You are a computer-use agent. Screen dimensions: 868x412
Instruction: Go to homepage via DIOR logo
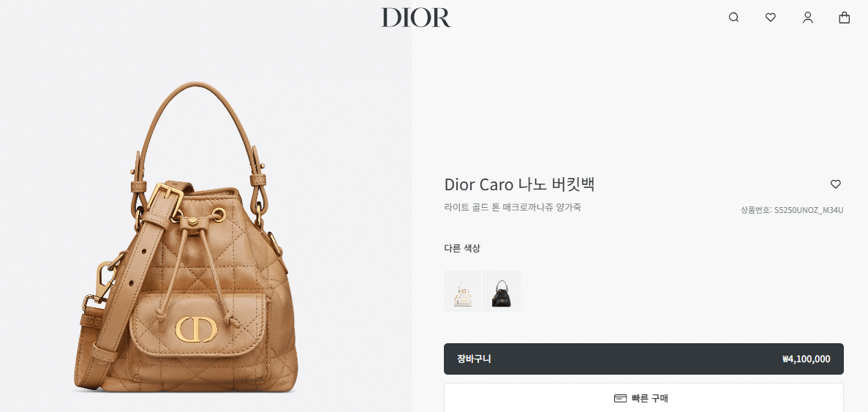416,17
